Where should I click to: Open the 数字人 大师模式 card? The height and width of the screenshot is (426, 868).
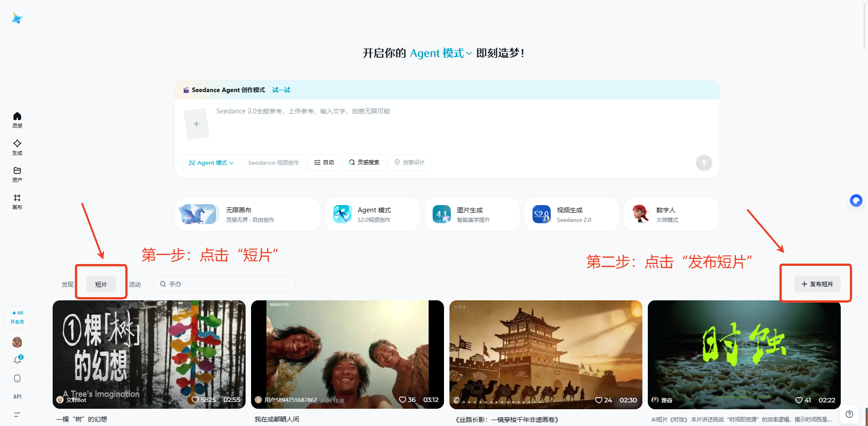[671, 214]
